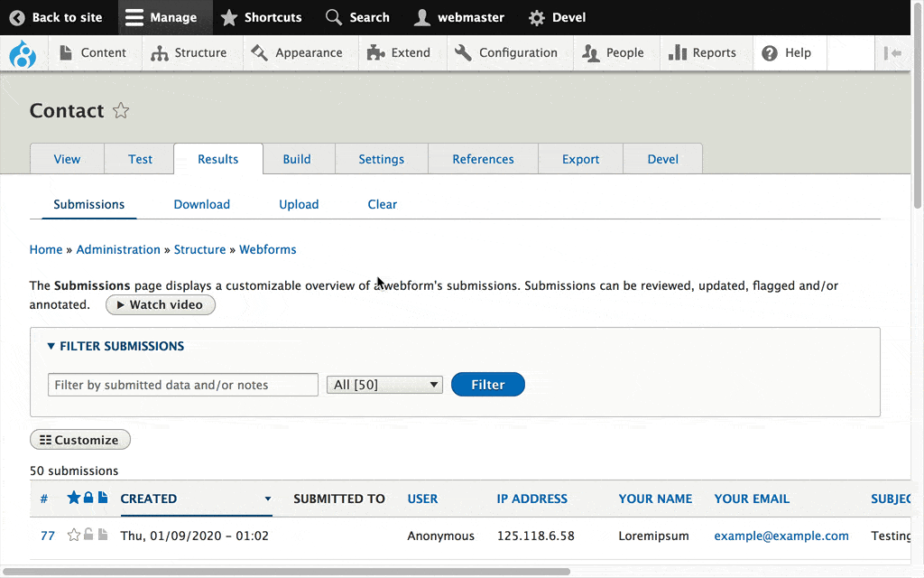Sort by User column header
Screen dimensions: 924x578
click(422, 499)
